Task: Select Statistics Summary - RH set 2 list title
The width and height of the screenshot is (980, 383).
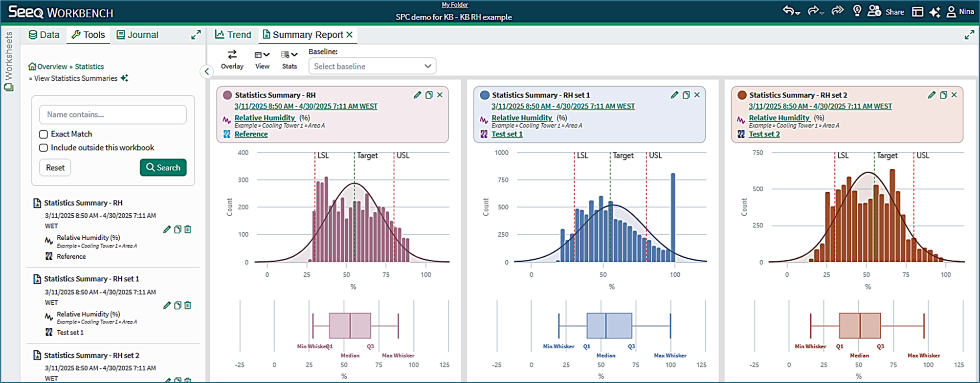Action: tap(91, 356)
